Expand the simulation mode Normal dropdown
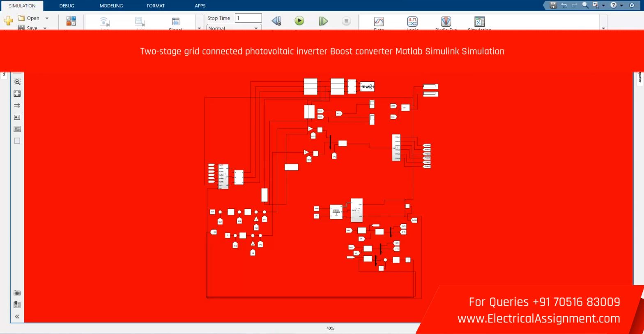This screenshot has height=334, width=644. pyautogui.click(x=256, y=28)
